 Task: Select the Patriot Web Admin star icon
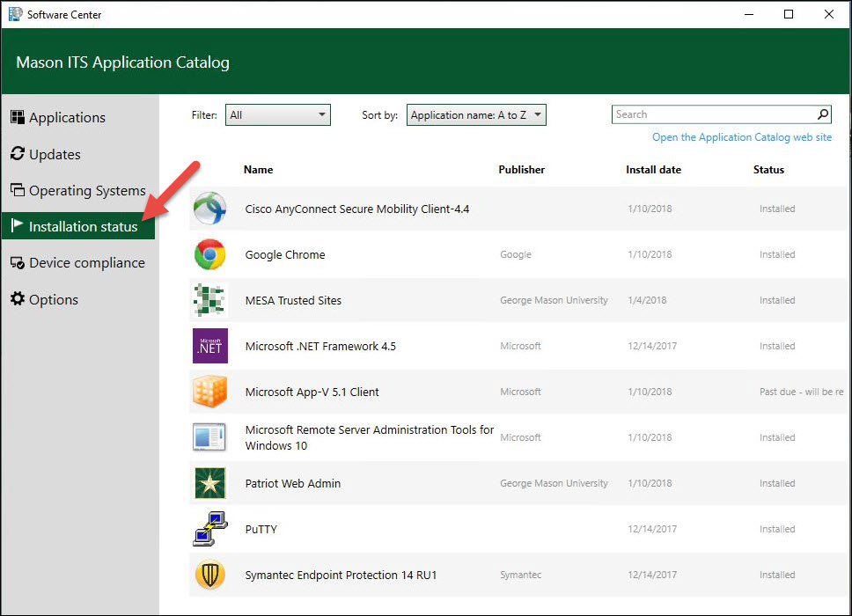point(209,483)
